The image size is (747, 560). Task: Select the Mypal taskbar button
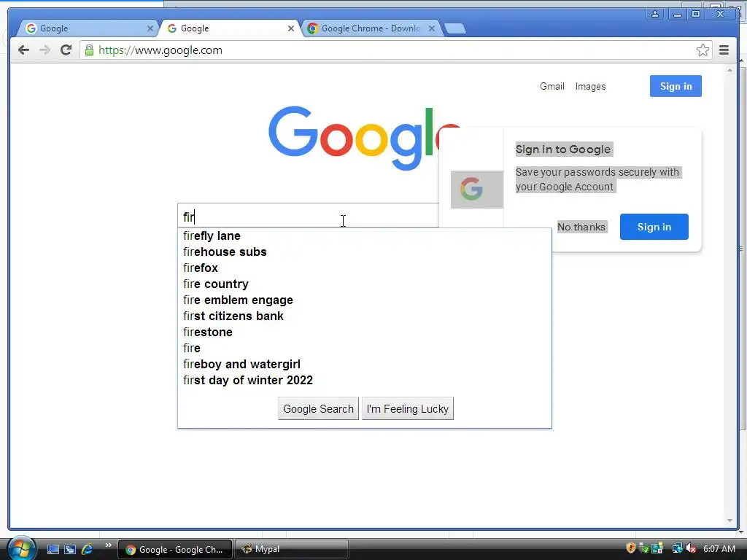pyautogui.click(x=292, y=549)
